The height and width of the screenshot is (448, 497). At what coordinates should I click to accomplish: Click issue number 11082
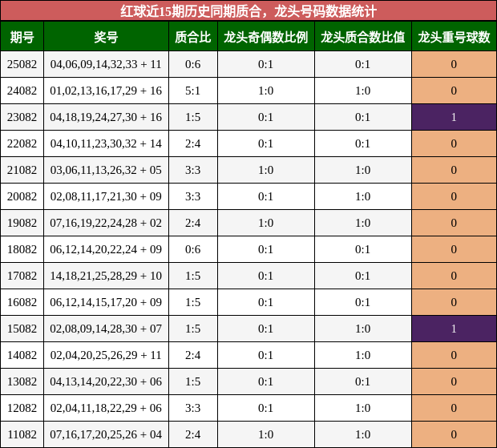click(x=22, y=434)
